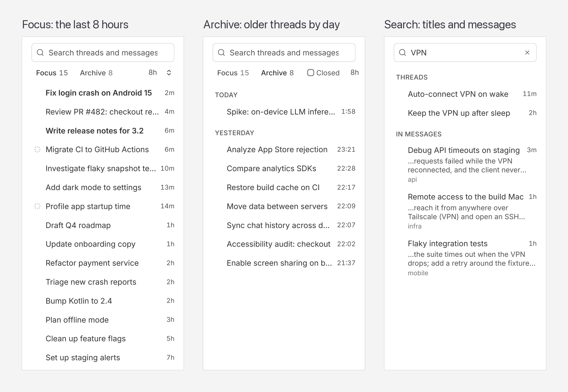
Task: Open Compare analytics SDKs thread
Action: click(284, 168)
